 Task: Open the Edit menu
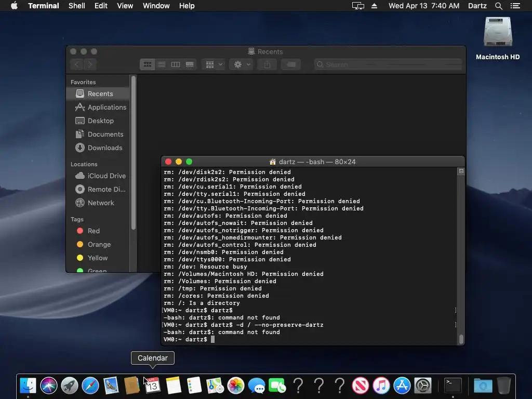101,6
